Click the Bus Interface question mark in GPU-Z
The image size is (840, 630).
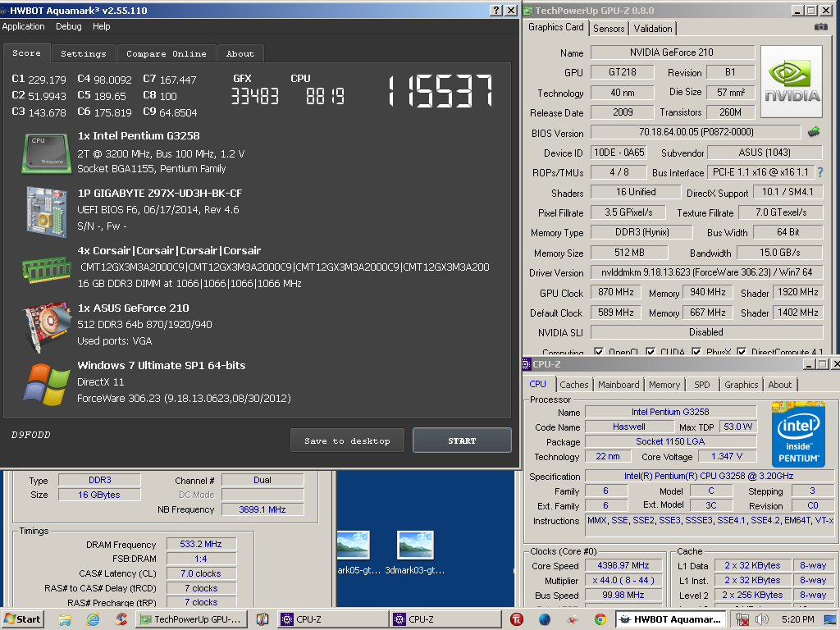[x=820, y=172]
